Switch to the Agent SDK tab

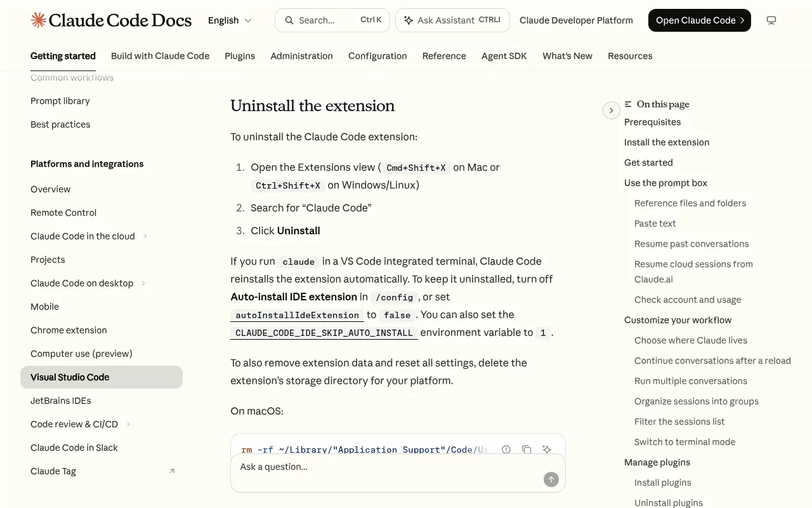point(504,56)
